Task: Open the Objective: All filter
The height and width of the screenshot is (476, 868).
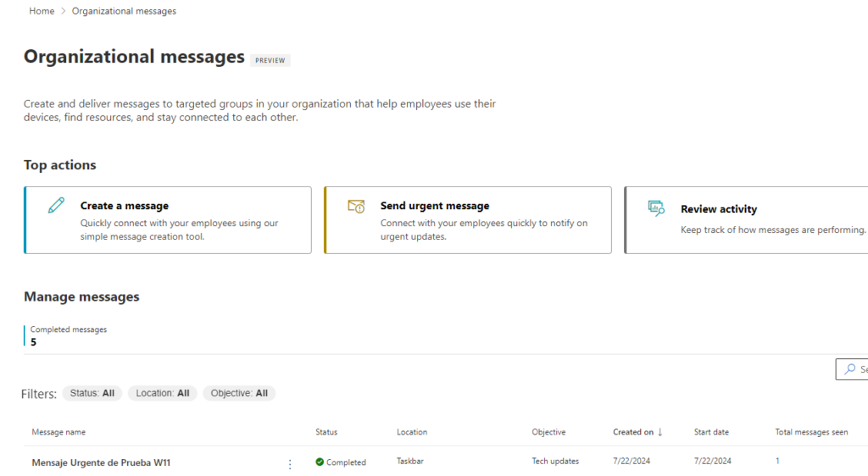Action: tap(239, 393)
